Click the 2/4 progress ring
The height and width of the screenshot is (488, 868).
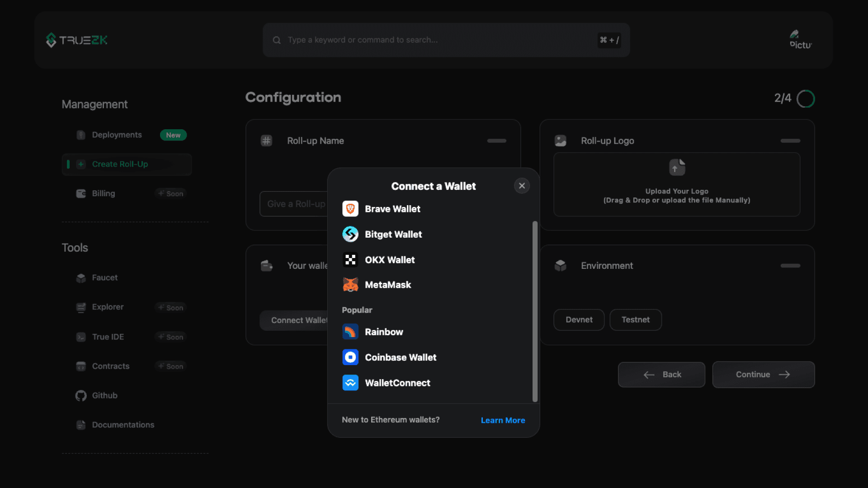tap(806, 99)
